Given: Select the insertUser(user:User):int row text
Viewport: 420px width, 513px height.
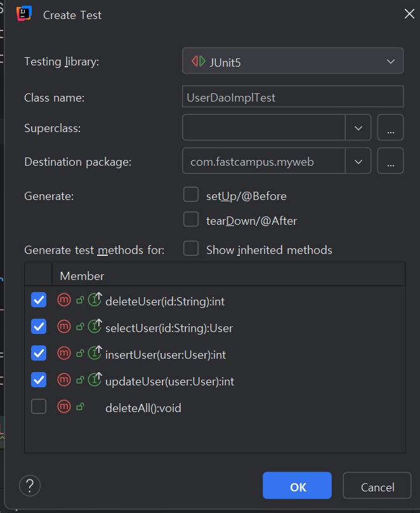Looking at the screenshot, I should click(x=166, y=355).
